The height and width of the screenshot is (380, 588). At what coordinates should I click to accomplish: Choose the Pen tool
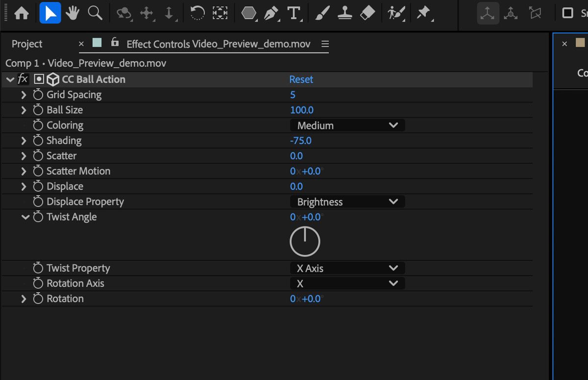click(x=271, y=13)
